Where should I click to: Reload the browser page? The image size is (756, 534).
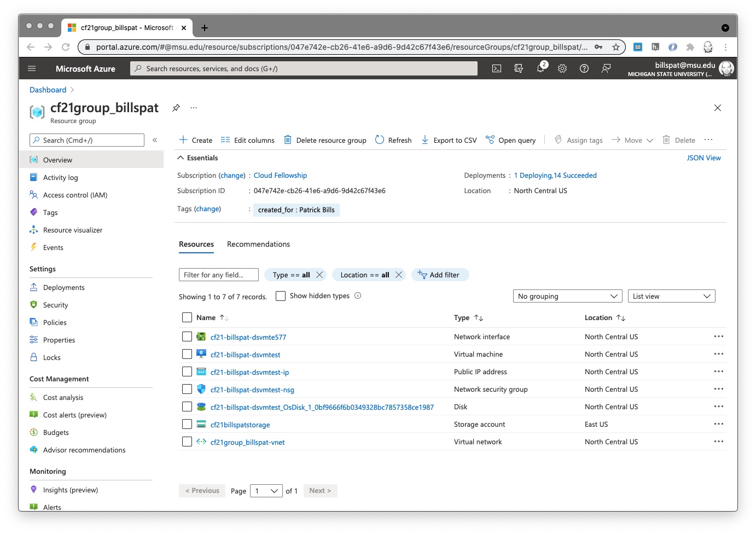(x=66, y=47)
